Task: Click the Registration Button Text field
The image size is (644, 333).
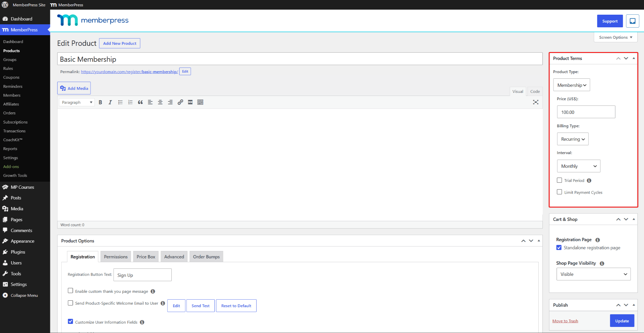Action: pyautogui.click(x=142, y=275)
